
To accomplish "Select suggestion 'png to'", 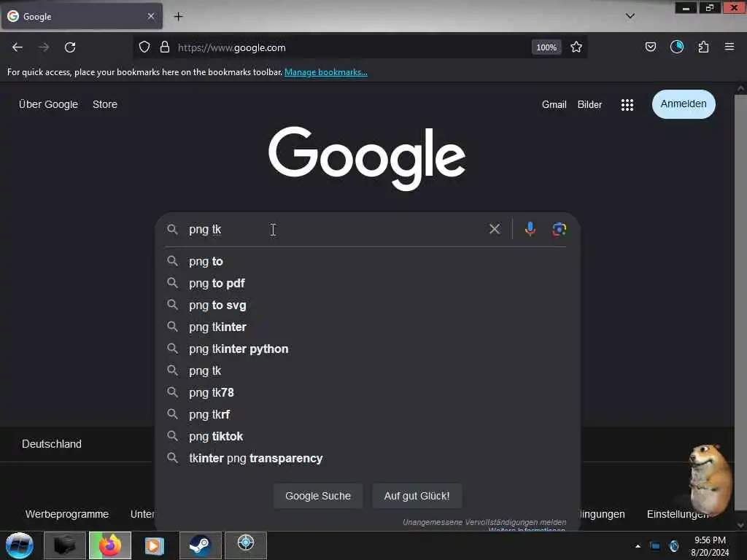I will coord(366,262).
